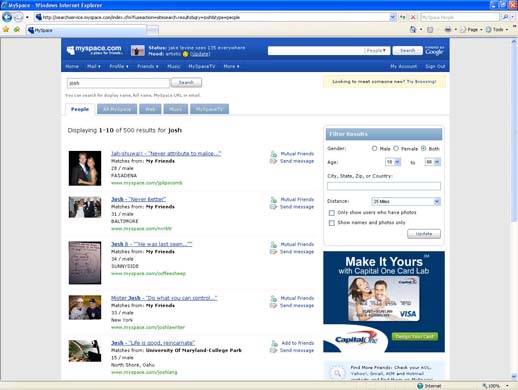Open the IE Page menu

click(x=472, y=30)
